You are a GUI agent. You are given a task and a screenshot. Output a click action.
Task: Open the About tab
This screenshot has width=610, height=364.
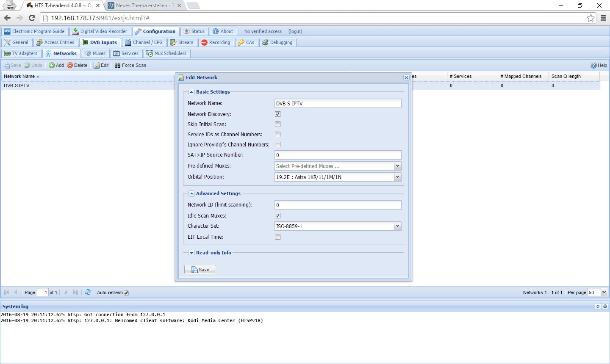[223, 31]
